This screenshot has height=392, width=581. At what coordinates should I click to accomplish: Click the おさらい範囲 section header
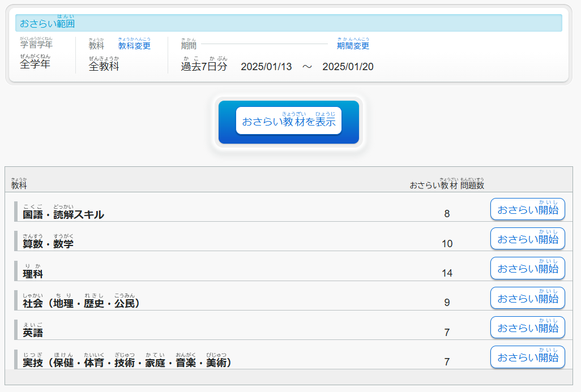coord(48,24)
